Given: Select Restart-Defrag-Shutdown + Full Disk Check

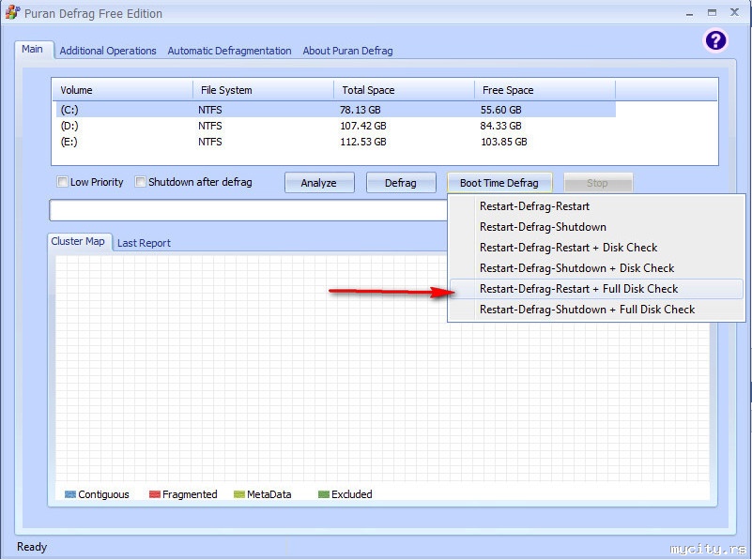Looking at the screenshot, I should click(587, 310).
